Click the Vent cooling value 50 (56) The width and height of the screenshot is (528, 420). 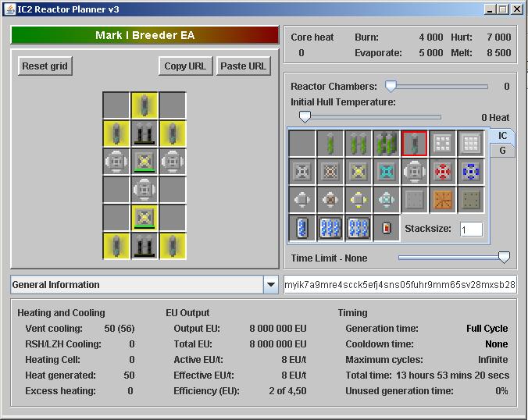point(120,329)
